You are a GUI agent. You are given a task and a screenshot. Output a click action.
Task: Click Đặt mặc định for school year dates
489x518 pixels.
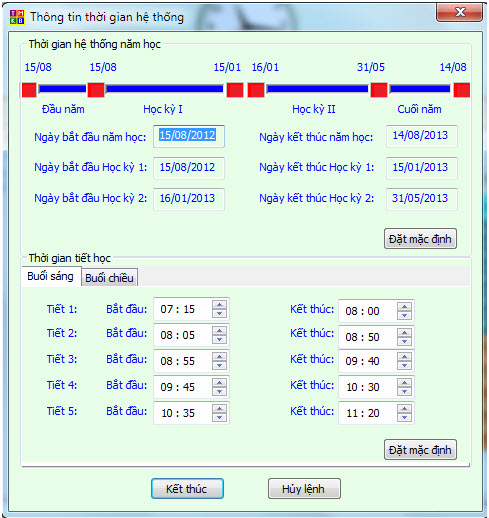[420, 239]
